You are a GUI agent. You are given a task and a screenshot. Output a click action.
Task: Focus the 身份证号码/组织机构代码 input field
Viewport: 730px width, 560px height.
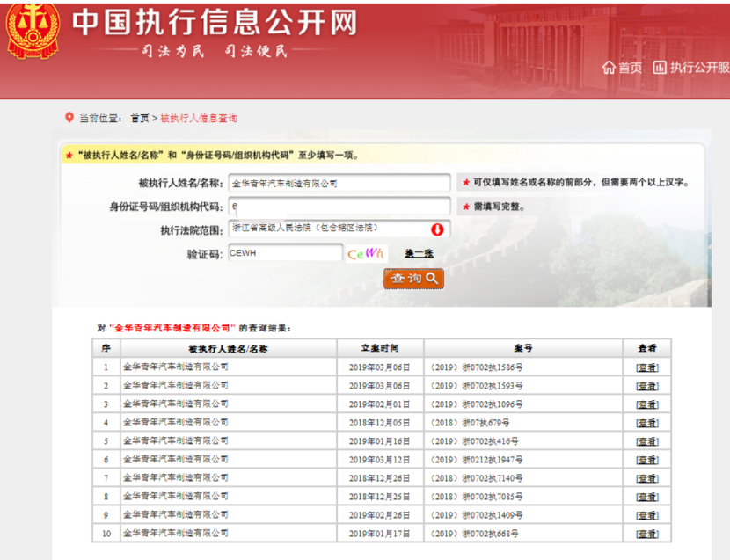(339, 207)
